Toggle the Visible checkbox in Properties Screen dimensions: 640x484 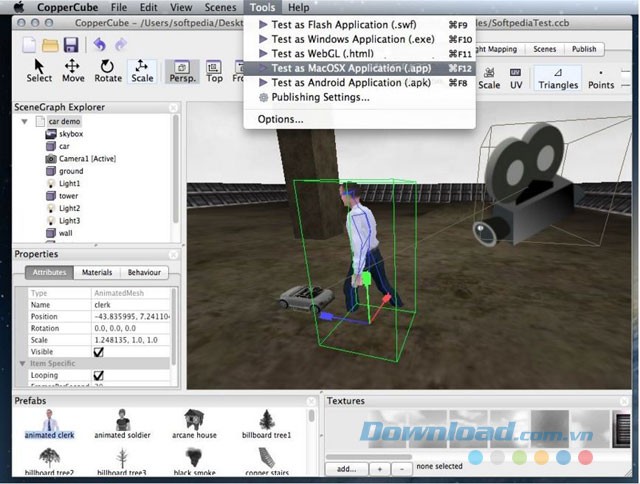coord(98,352)
